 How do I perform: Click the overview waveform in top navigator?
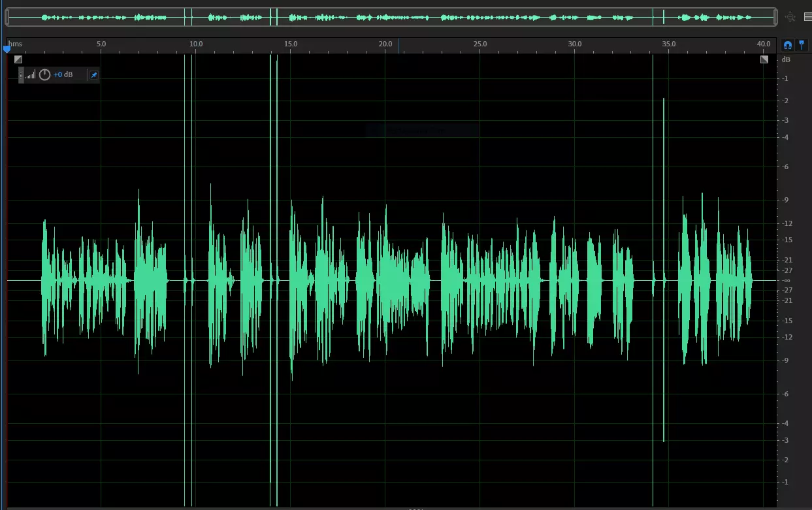[x=392, y=17]
